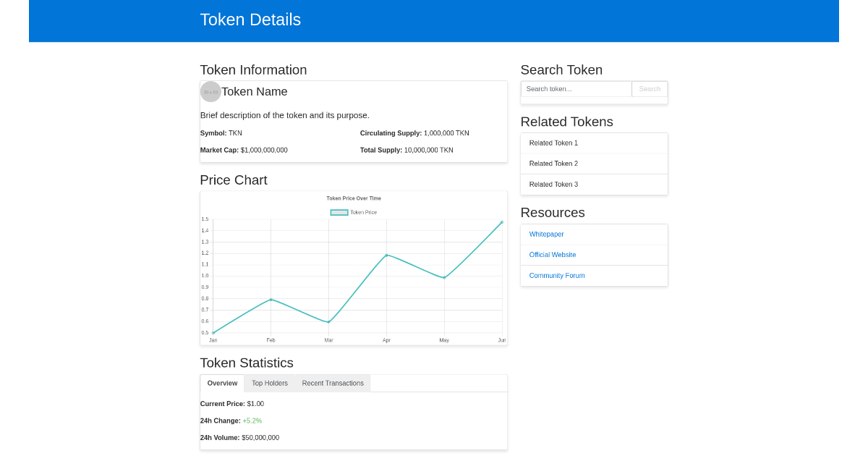
Task: Click the Search button
Action: point(649,88)
